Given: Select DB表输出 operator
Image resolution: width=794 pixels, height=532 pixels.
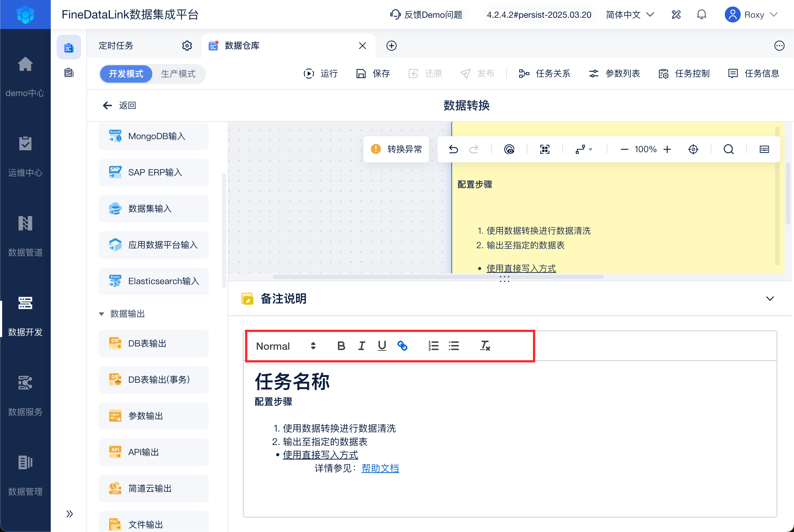Looking at the screenshot, I should [154, 344].
